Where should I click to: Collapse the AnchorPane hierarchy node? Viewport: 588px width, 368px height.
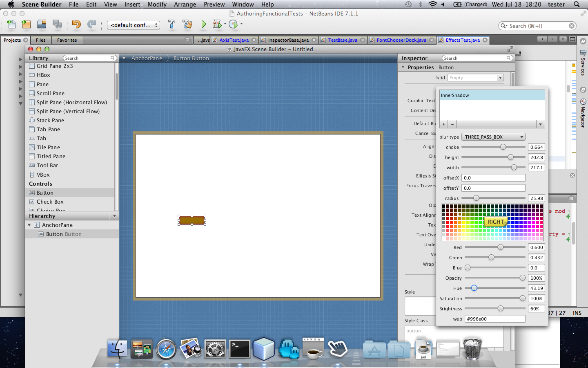coord(29,225)
